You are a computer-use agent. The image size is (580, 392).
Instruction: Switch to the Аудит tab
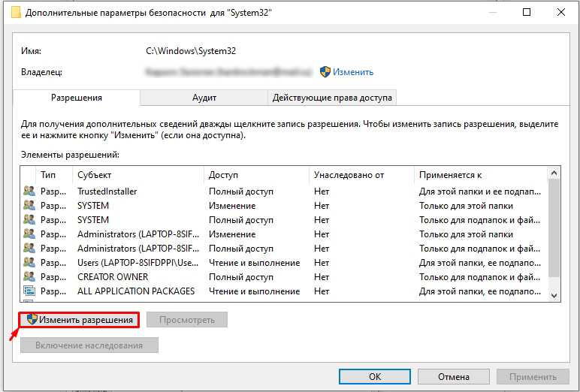pyautogui.click(x=204, y=98)
